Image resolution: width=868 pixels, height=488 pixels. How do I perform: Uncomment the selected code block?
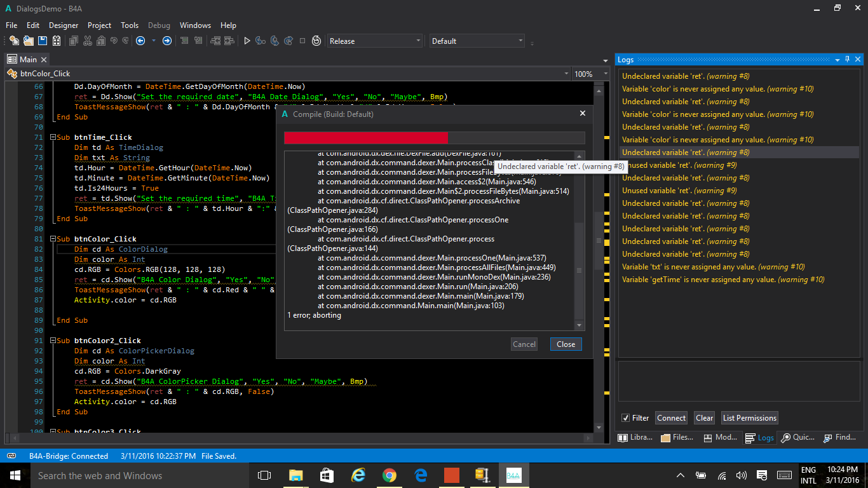tap(199, 41)
